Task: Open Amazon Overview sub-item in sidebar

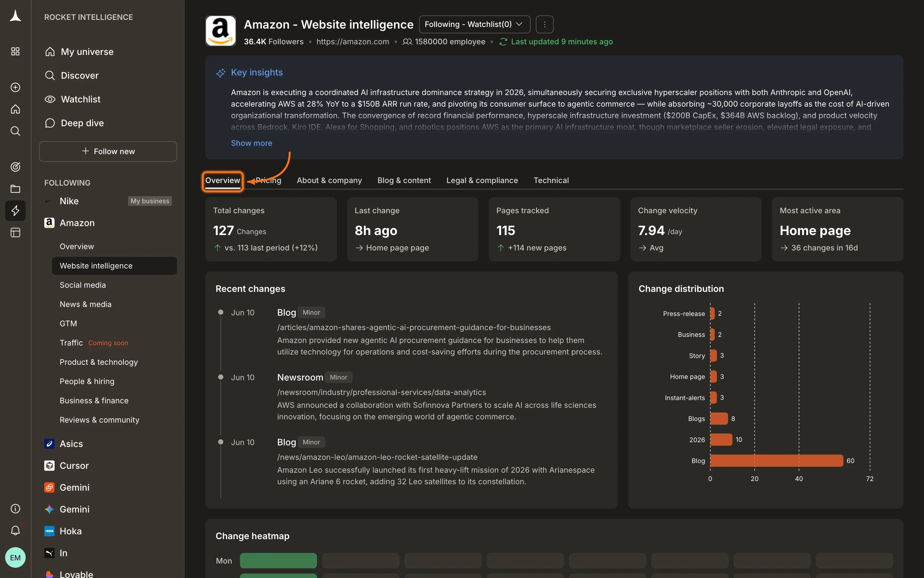Action: pos(77,247)
